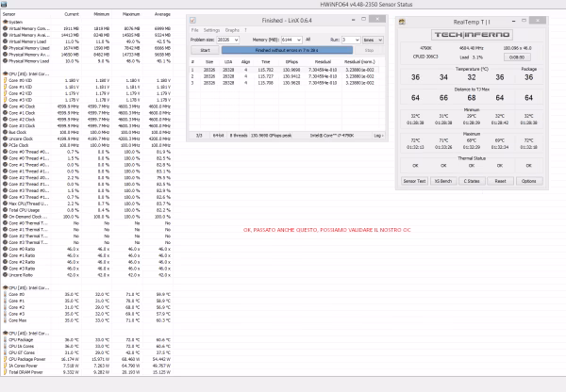Image resolution: width=566 pixels, height=392 pixels.
Task: Click the icon beside Virtual Memory Load row
Action: click(5, 41)
